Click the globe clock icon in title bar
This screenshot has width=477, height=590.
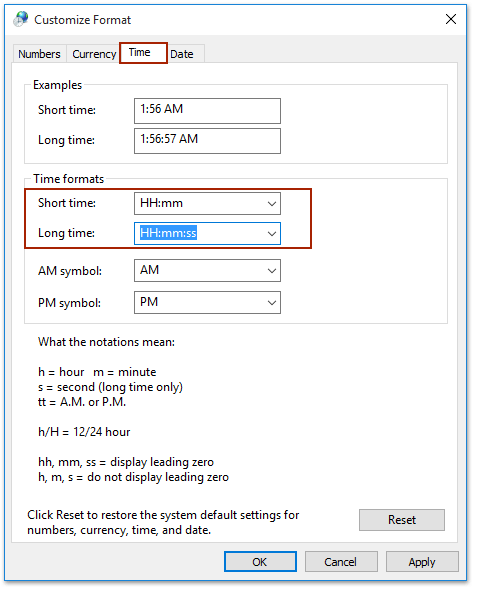[x=20, y=19]
